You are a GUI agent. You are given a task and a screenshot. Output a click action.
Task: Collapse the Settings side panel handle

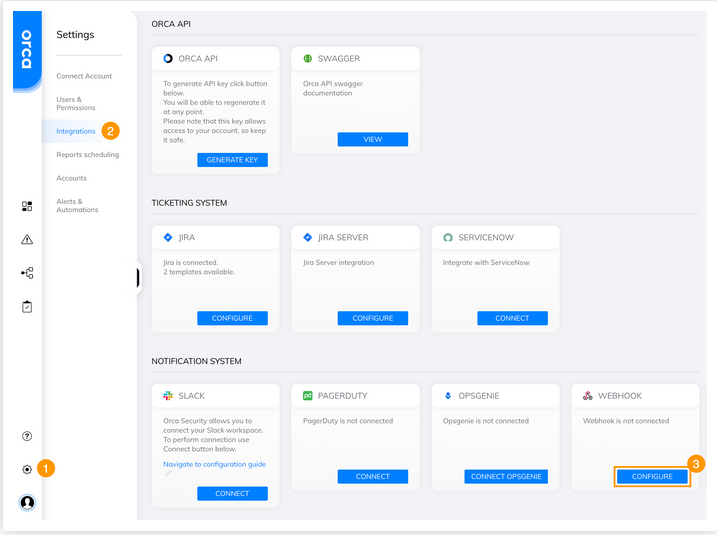pos(137,278)
